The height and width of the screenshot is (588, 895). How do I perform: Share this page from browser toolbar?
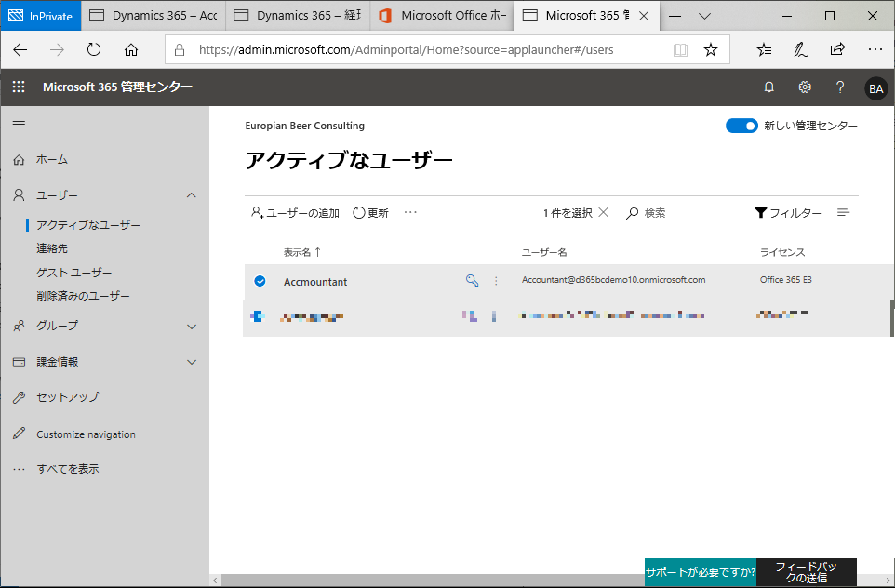(836, 49)
